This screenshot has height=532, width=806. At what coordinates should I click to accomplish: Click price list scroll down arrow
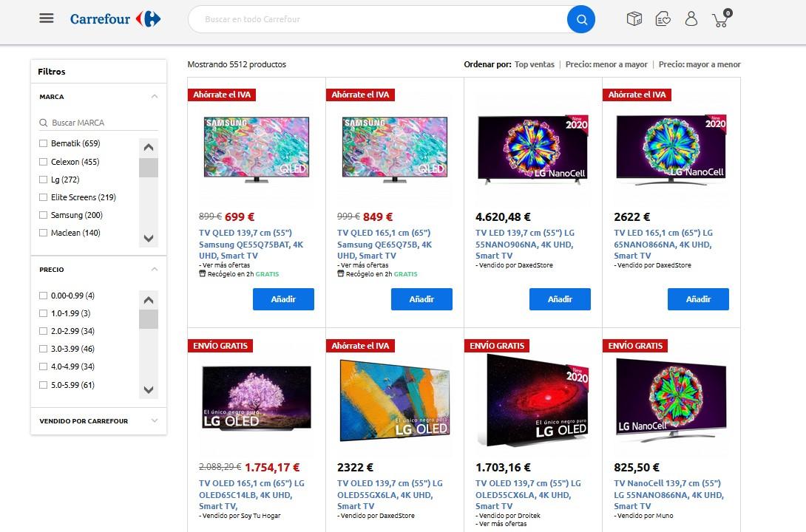(149, 389)
